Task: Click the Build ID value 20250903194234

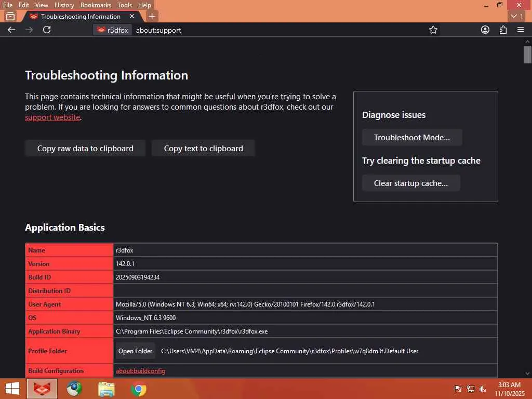Action: tap(137, 277)
